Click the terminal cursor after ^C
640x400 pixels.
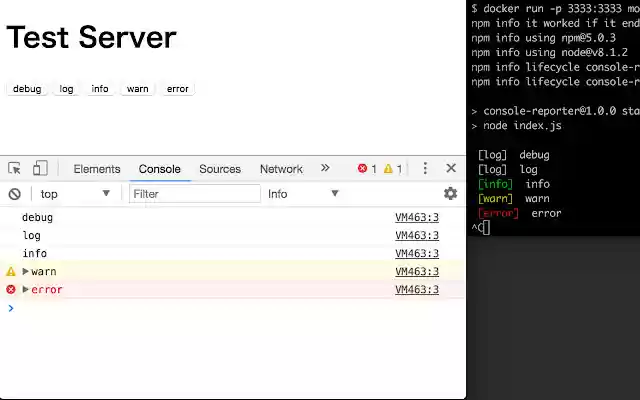click(486, 228)
